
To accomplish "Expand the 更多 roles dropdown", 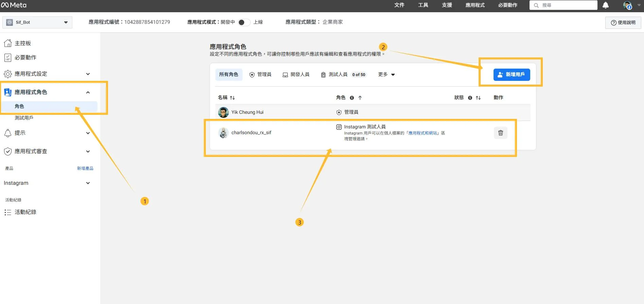I will point(387,74).
